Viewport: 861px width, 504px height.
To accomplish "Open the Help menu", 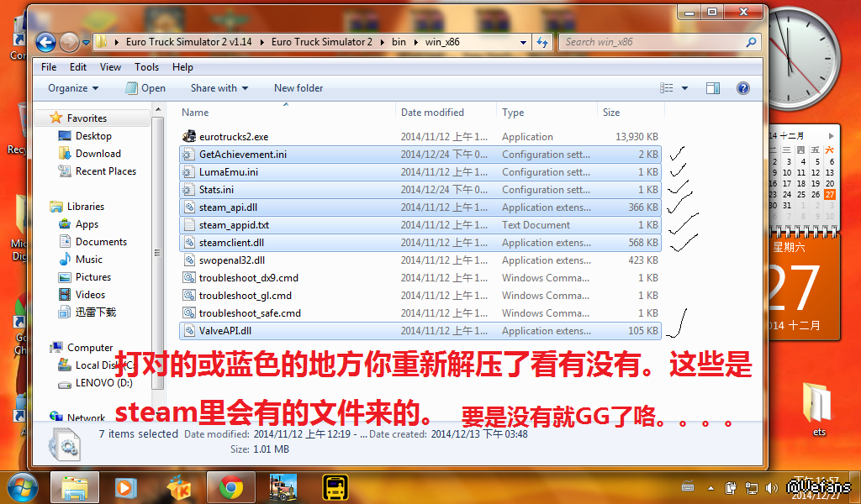I will pos(182,67).
